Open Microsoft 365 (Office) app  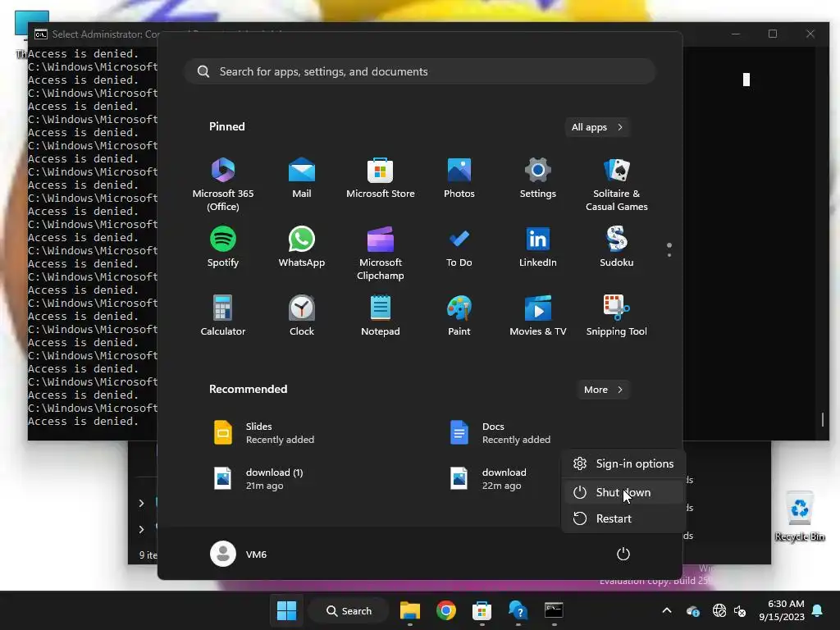click(x=223, y=185)
